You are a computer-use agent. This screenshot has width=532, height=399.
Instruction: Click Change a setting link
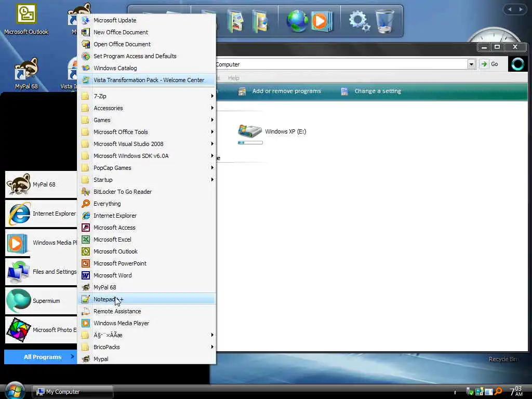coord(371,91)
